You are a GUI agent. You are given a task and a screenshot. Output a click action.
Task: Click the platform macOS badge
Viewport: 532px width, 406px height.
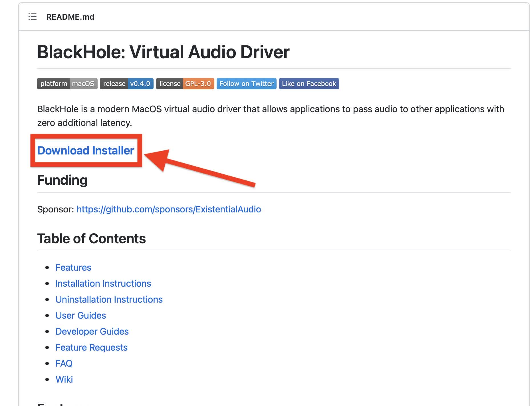click(67, 84)
